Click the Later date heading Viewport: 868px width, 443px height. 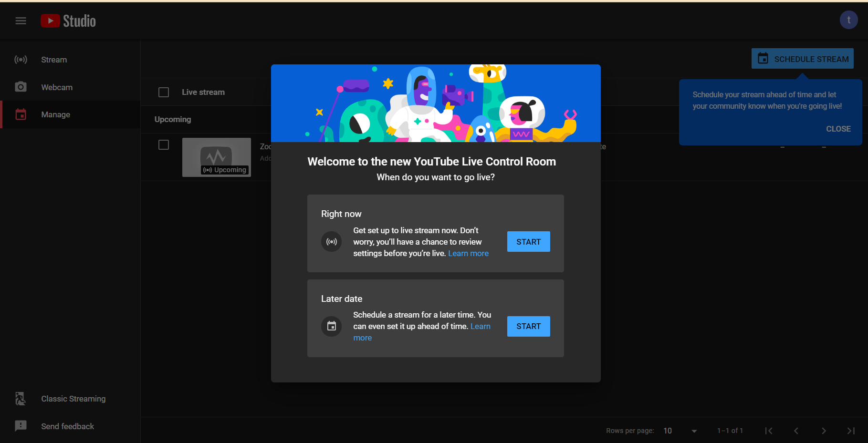pyautogui.click(x=342, y=299)
